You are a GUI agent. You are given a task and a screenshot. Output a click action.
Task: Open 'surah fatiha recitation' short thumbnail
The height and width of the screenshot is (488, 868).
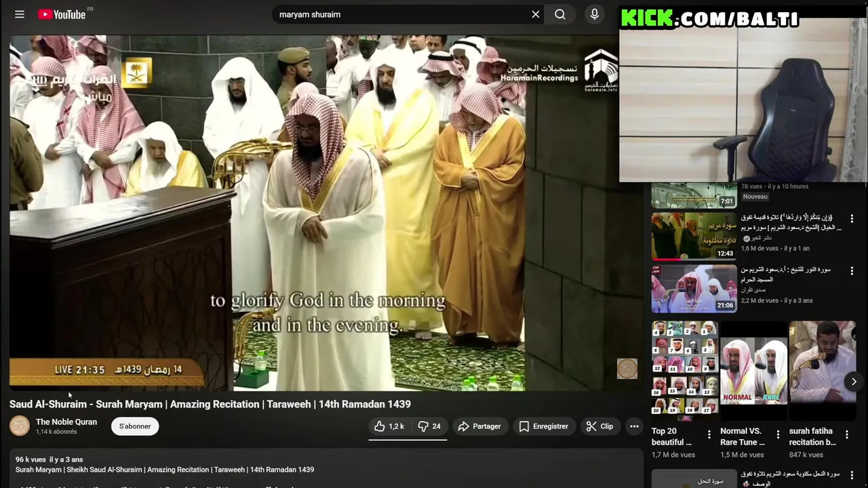823,369
